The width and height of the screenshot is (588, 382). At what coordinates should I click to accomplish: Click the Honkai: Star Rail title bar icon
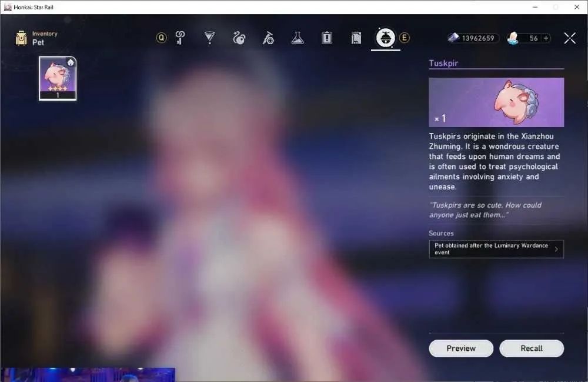tap(8, 7)
